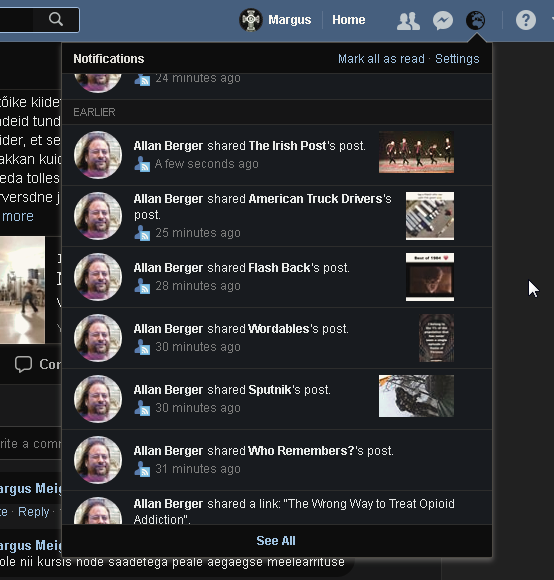Open the American Truck Drivers post thumbnail

pos(430,216)
